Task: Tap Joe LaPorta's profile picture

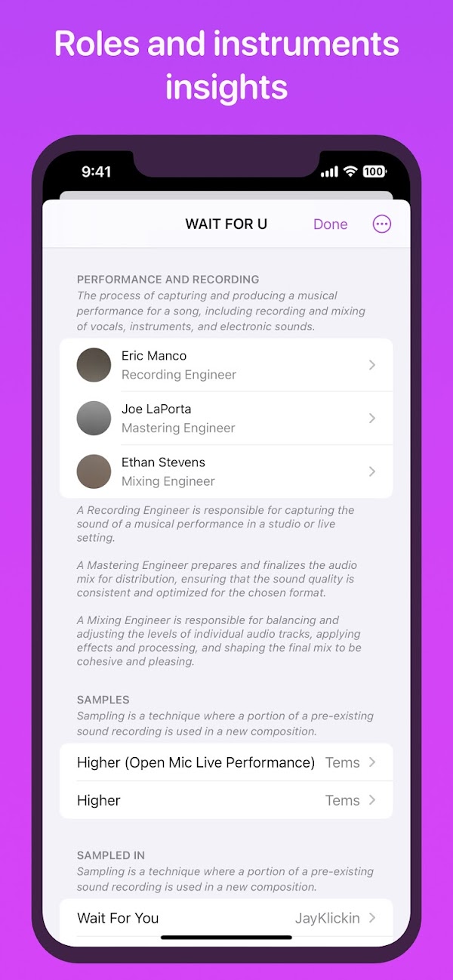Action: (x=94, y=418)
